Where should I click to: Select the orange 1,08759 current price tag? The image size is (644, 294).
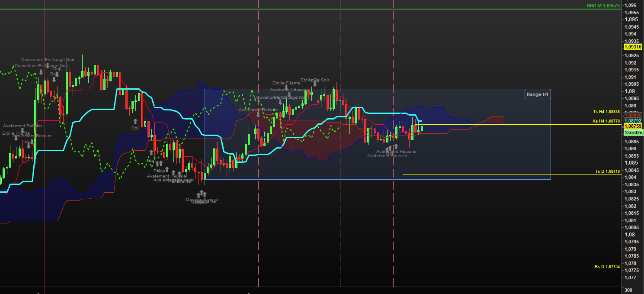point(633,126)
